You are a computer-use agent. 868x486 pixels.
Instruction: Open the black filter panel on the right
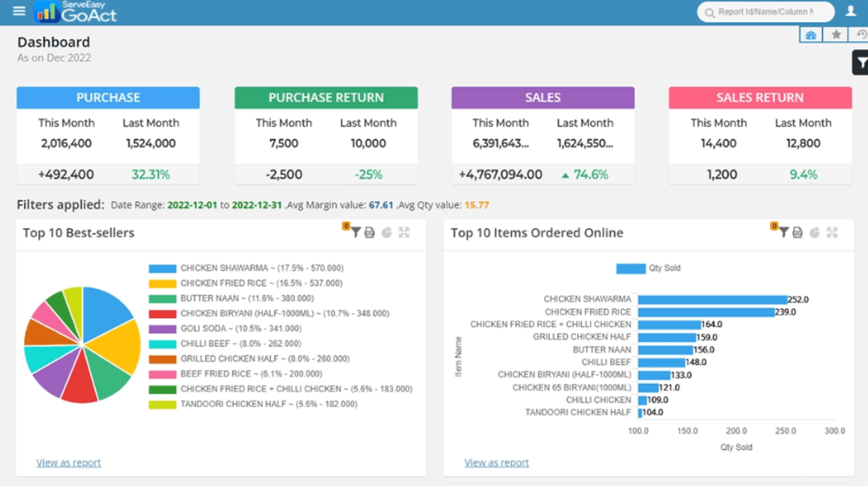(862, 62)
